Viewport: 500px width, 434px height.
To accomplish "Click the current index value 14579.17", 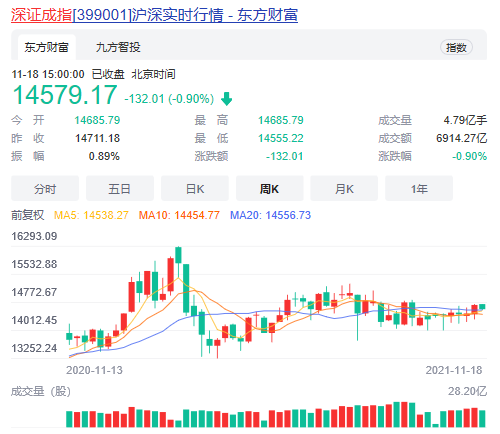I will point(65,95).
